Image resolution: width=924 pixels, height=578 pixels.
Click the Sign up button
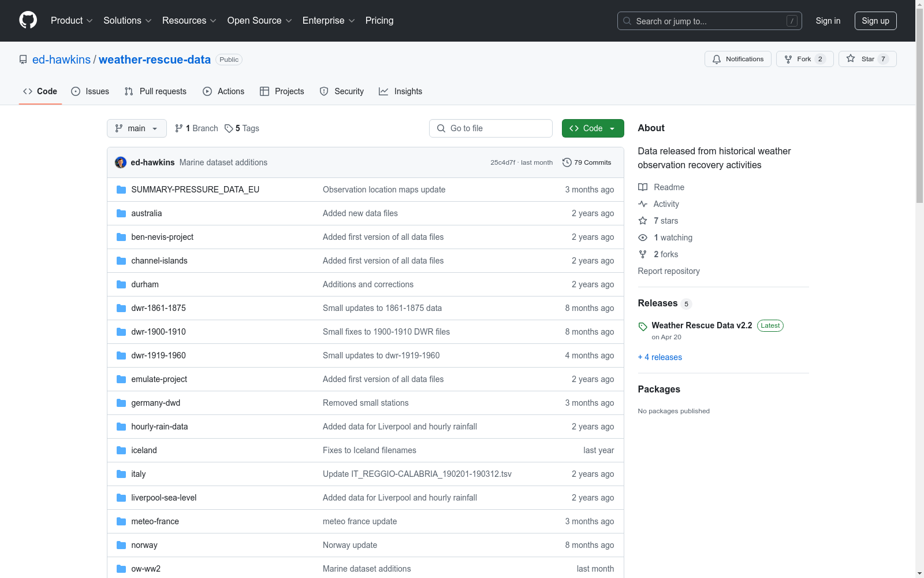[875, 21]
